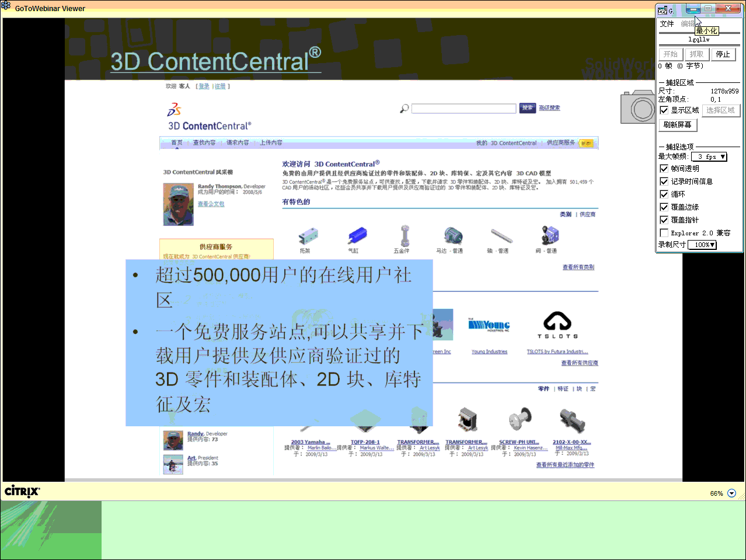Click Randy's small avatar in contributor list
746x560 pixels.
tap(173, 440)
